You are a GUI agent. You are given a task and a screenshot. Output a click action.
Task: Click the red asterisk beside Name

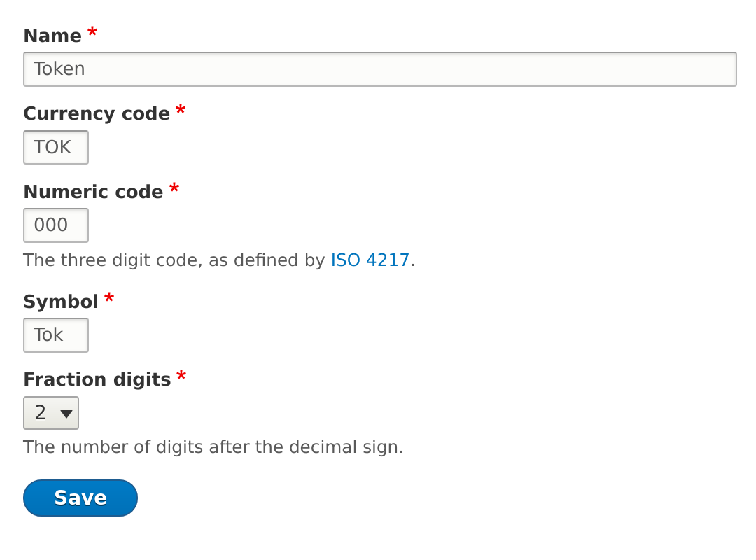click(92, 33)
